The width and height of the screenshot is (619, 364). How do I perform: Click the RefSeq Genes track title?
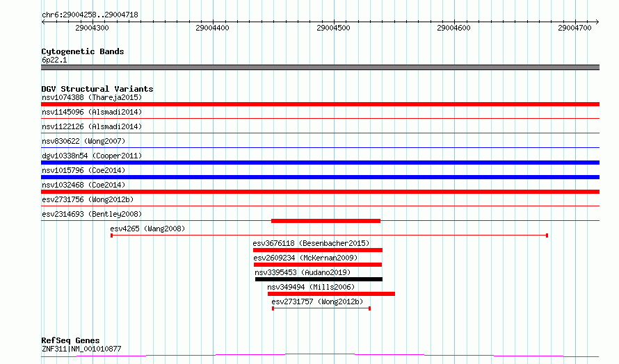coord(70,340)
